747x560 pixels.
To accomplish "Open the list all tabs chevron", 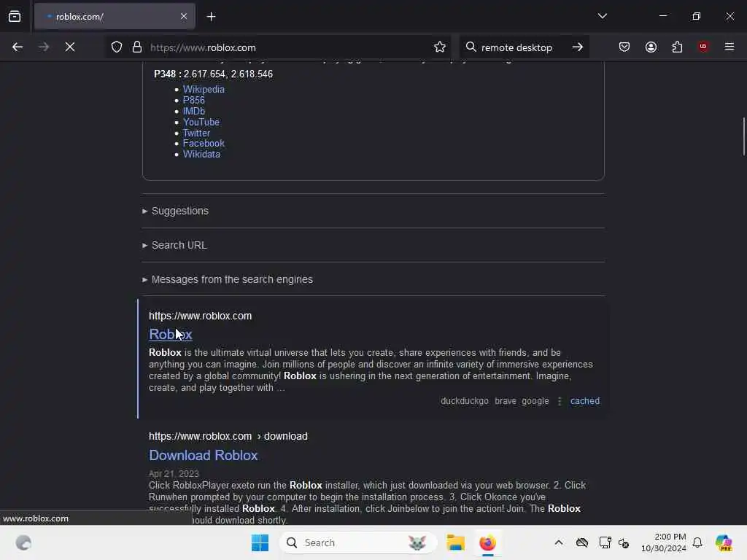I will pyautogui.click(x=602, y=16).
